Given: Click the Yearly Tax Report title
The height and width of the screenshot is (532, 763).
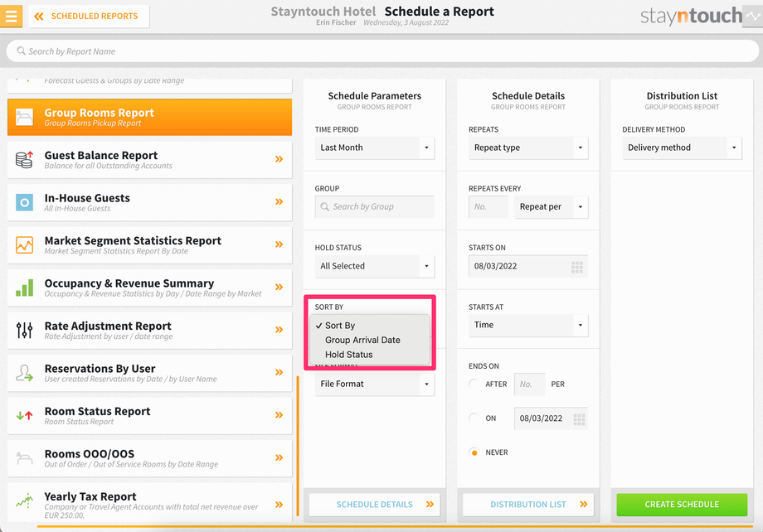Looking at the screenshot, I should 90,497.
